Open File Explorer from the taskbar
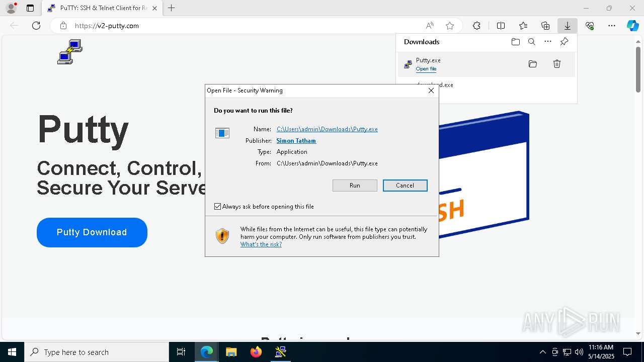The width and height of the screenshot is (644, 362). tap(231, 352)
